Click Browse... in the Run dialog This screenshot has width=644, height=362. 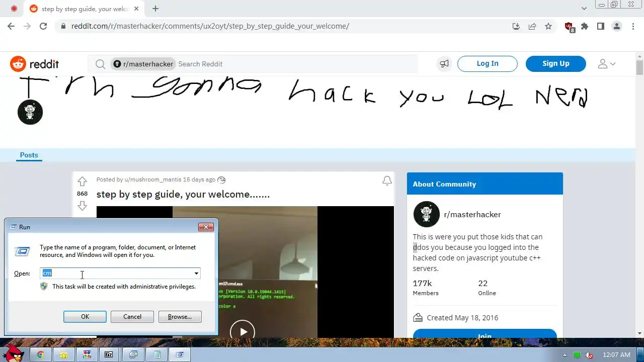tap(180, 317)
